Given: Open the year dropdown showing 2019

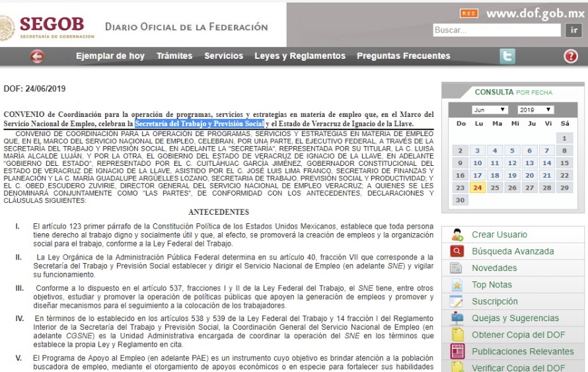Looking at the screenshot, I should pyautogui.click(x=535, y=110).
